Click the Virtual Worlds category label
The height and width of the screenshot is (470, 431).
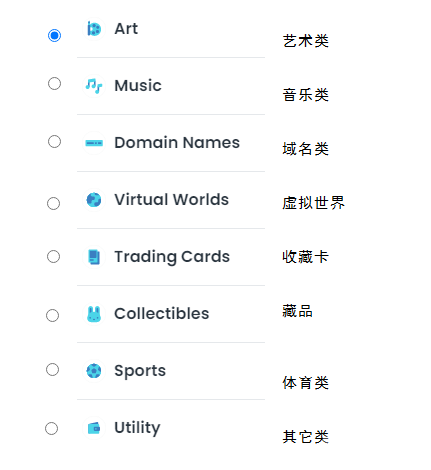point(172,200)
